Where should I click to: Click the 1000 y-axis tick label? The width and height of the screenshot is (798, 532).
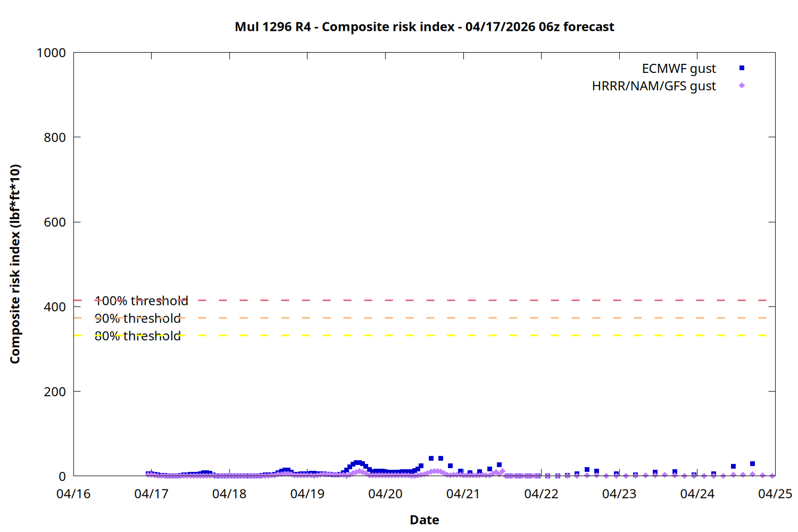click(51, 53)
